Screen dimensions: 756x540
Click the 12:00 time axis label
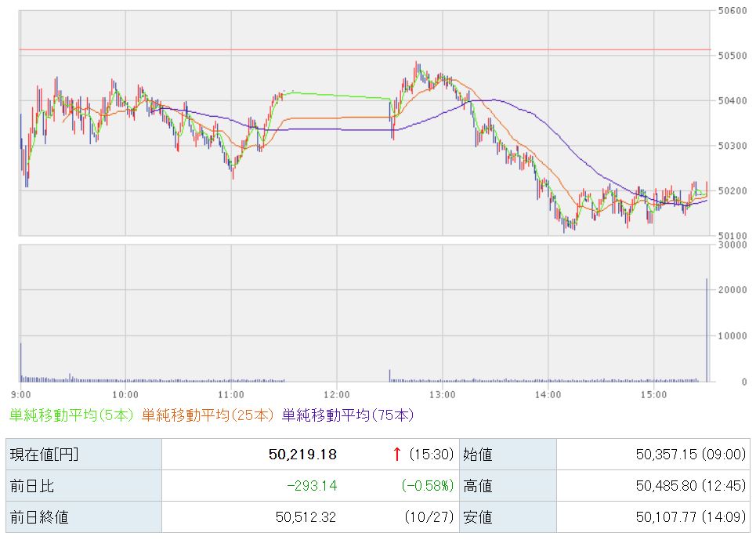pos(336,393)
